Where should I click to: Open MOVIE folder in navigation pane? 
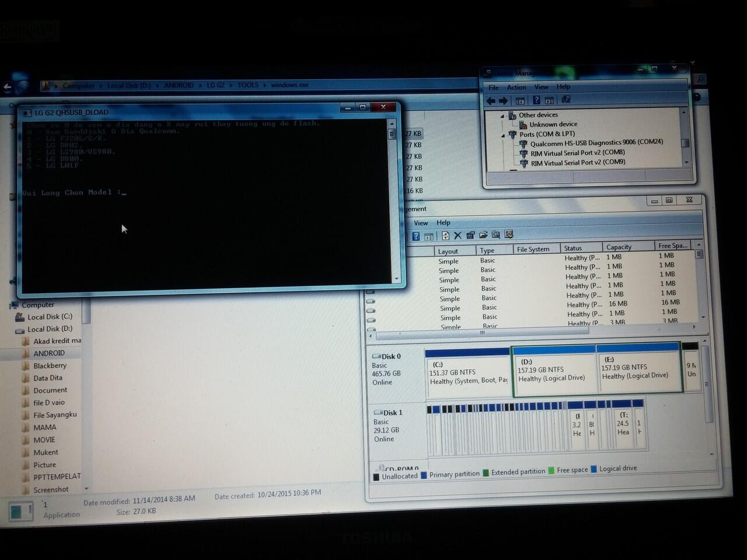point(44,440)
